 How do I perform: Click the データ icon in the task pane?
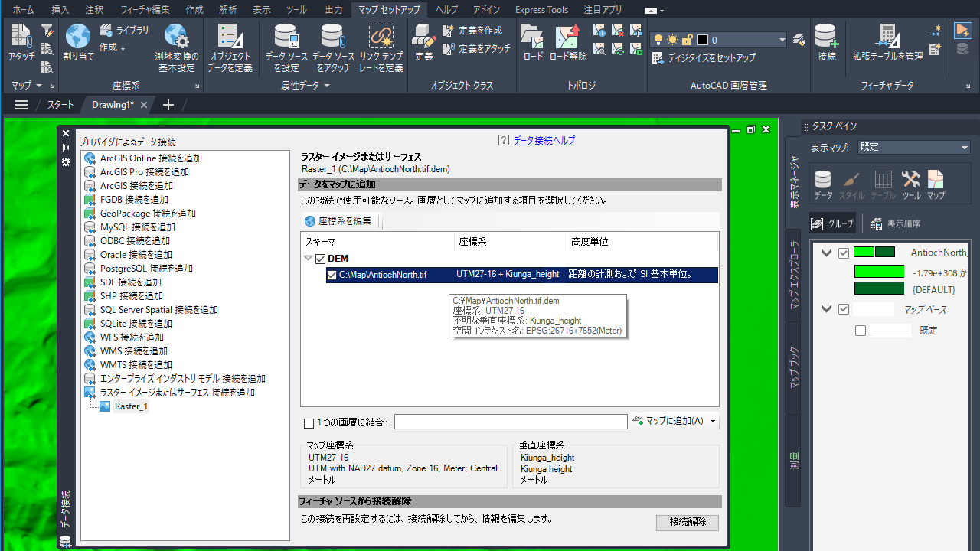coord(823,185)
